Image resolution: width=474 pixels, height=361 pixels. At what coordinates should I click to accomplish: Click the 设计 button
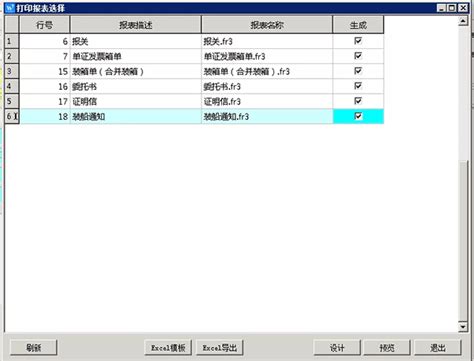[337, 348]
